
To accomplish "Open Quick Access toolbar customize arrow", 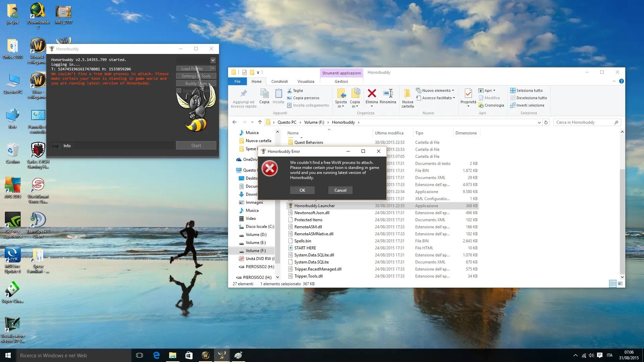I will pos(258,72).
